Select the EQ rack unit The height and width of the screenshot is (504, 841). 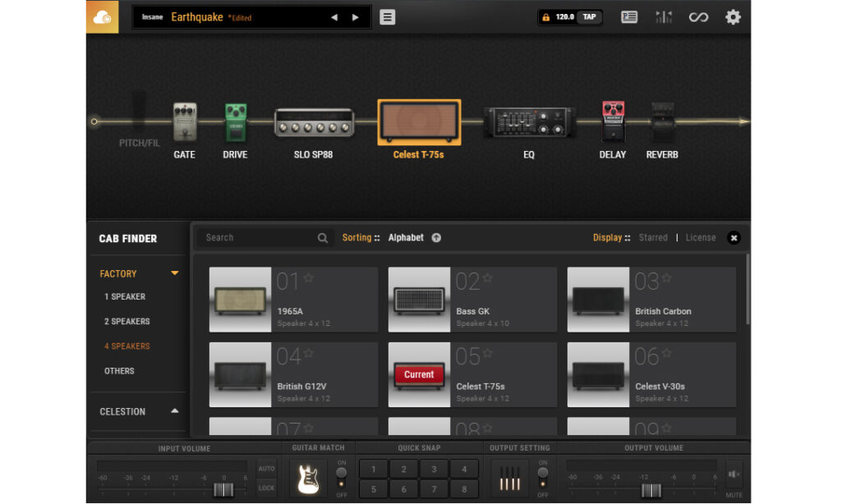[530, 122]
